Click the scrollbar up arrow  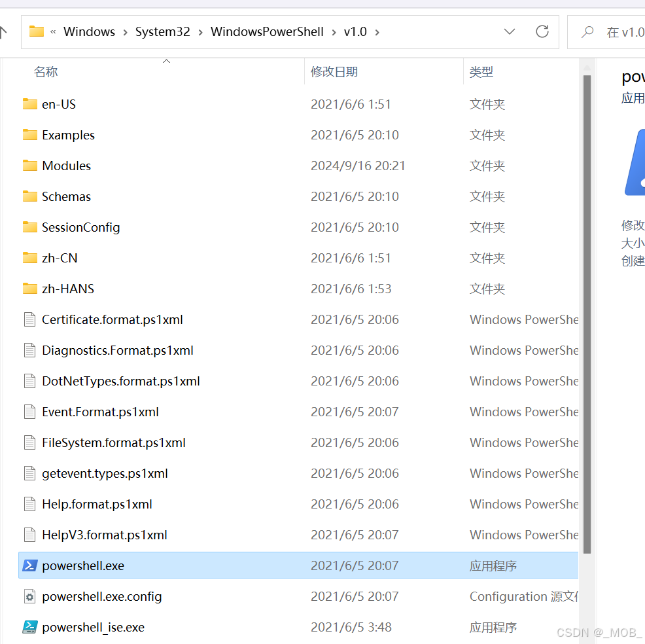[x=587, y=67]
